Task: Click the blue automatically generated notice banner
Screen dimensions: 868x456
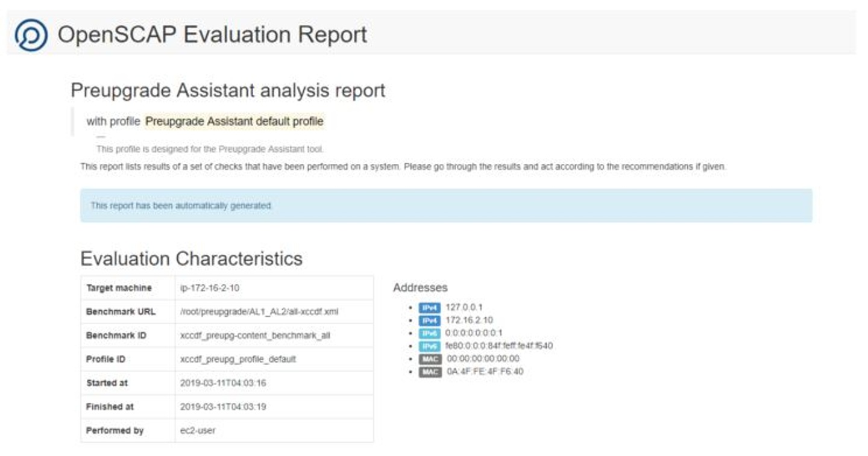Action: 446,205
